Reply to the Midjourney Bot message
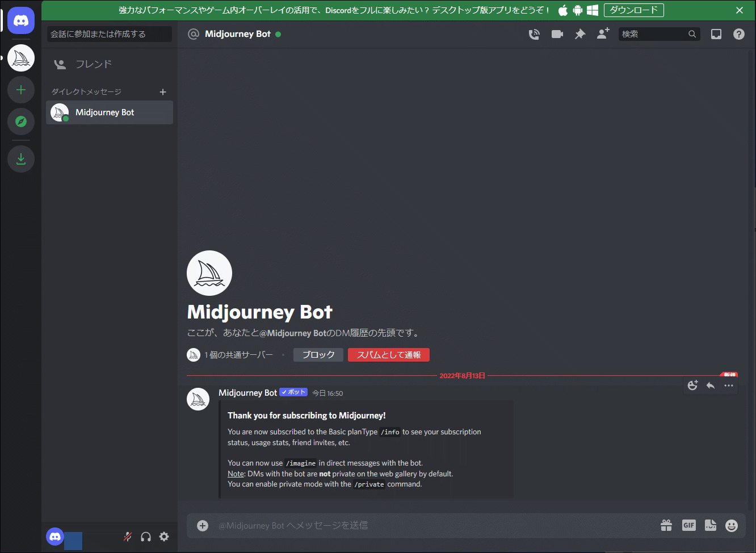 pos(711,386)
